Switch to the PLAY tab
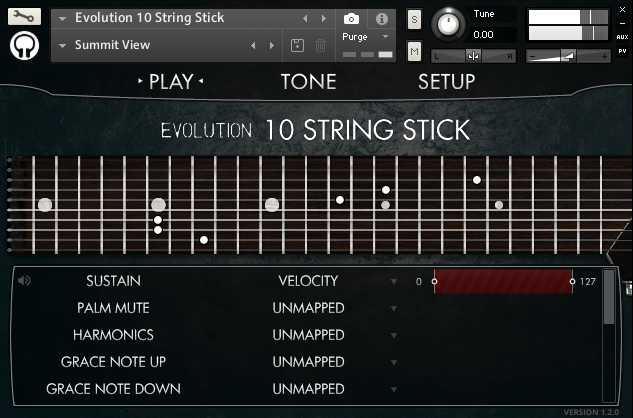 [171, 82]
